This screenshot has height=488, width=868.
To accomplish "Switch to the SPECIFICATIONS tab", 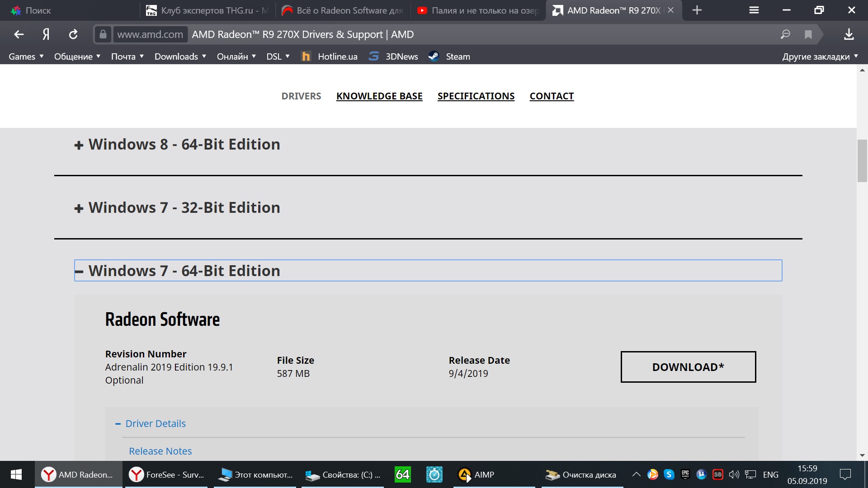I will [476, 96].
